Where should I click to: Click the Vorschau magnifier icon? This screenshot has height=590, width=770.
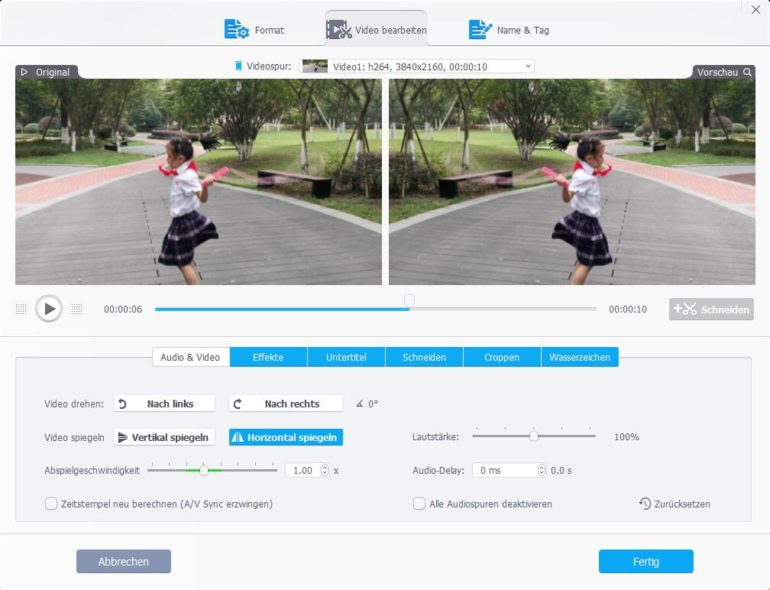click(747, 72)
